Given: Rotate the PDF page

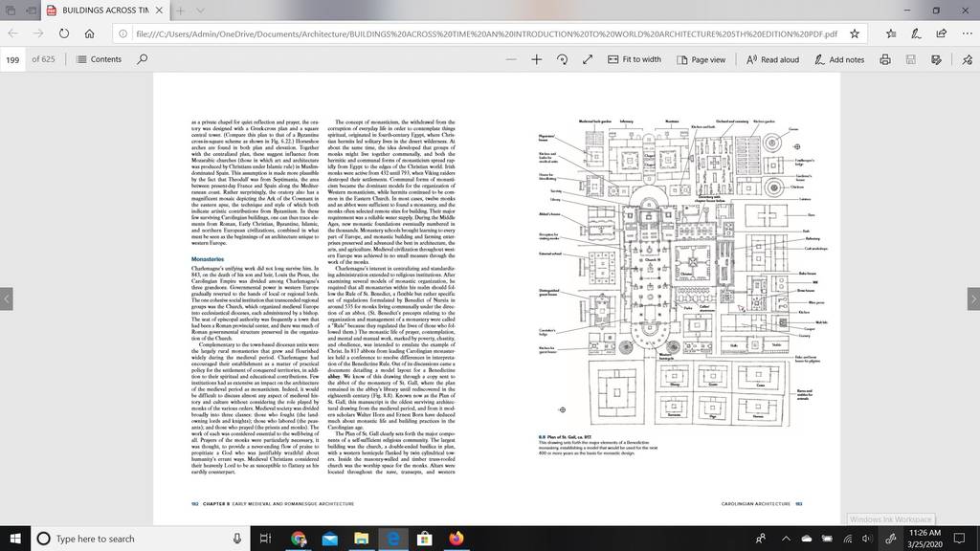Looking at the screenshot, I should tap(562, 59).
